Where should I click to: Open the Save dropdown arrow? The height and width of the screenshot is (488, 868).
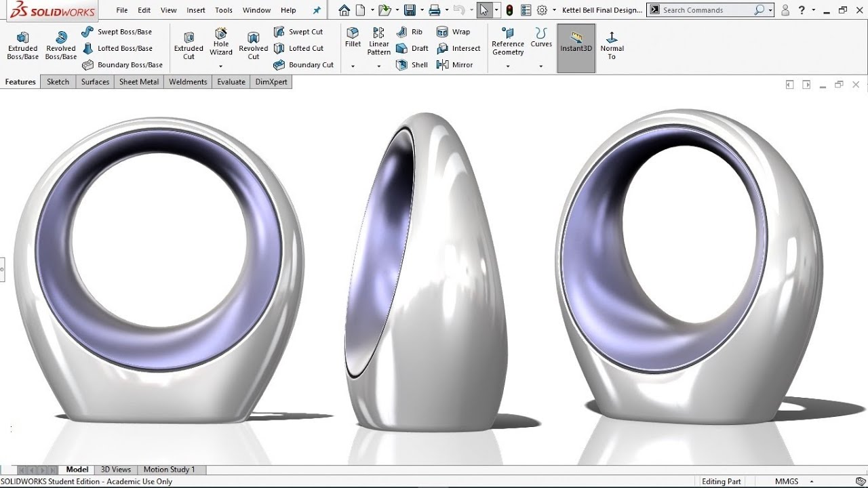click(421, 10)
